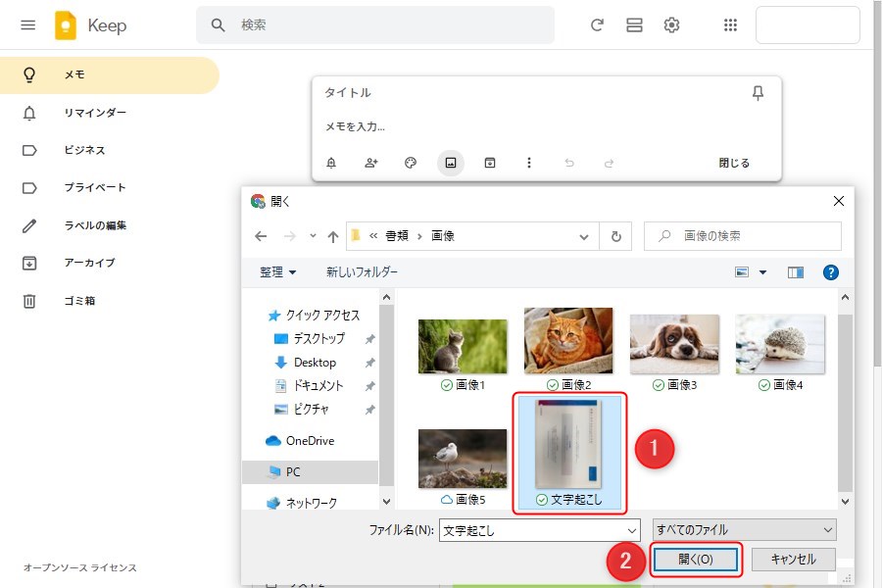Click the 開く(O) button
This screenshot has width=882, height=588.
pyautogui.click(x=695, y=559)
